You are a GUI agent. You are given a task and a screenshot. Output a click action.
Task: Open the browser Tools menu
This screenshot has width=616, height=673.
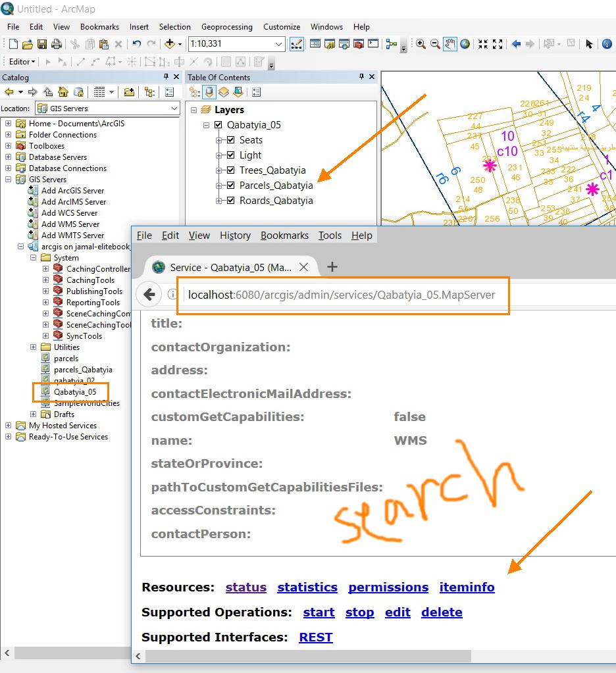[330, 236]
